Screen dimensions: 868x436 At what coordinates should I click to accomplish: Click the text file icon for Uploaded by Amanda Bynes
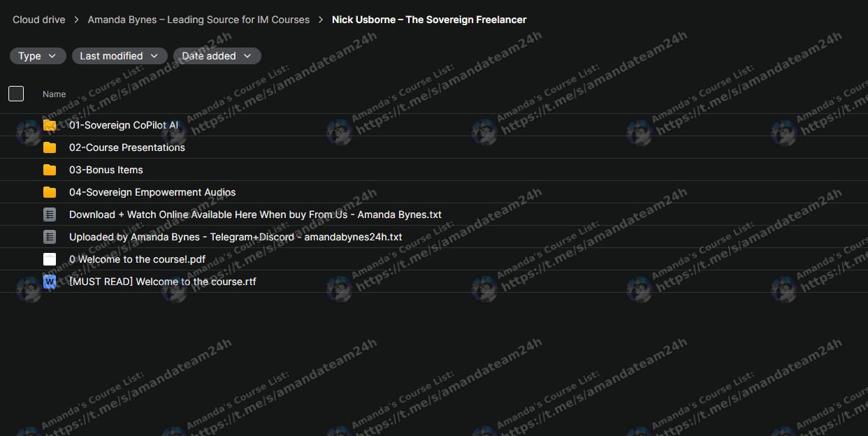click(50, 237)
